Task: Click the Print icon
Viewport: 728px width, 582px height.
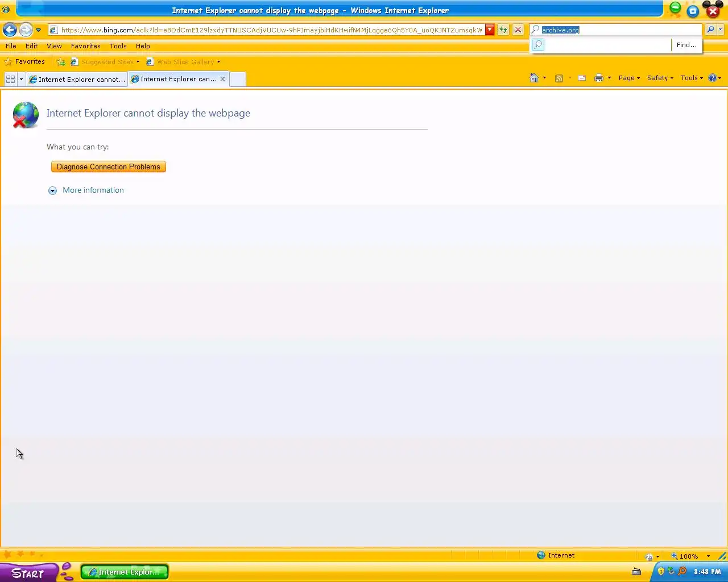Action: click(598, 78)
